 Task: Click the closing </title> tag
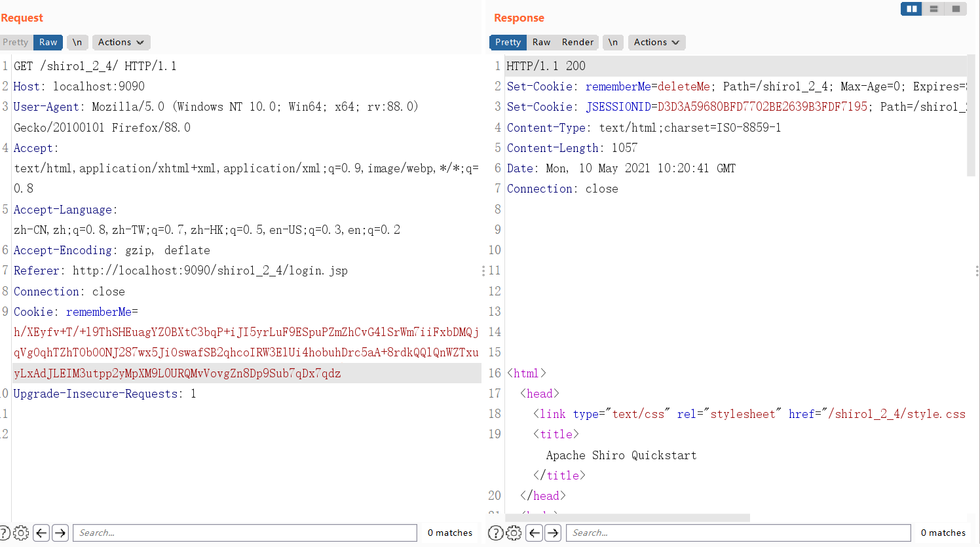click(x=559, y=476)
